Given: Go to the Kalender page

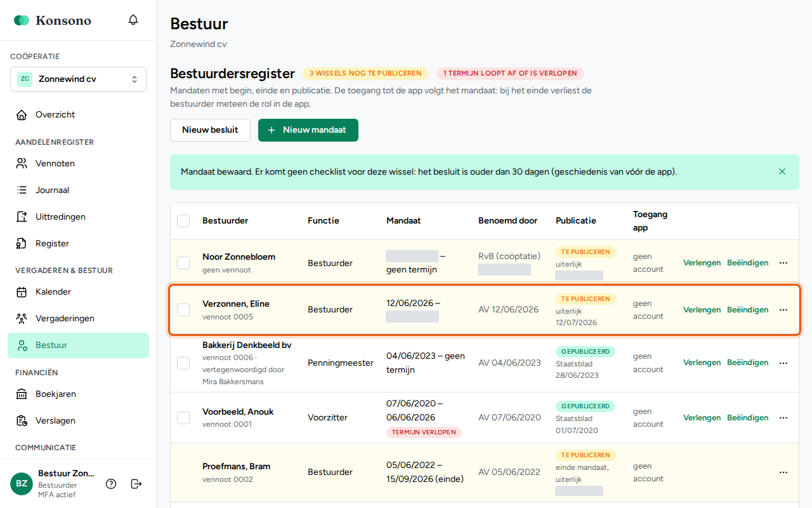Looking at the screenshot, I should click(x=78, y=292).
